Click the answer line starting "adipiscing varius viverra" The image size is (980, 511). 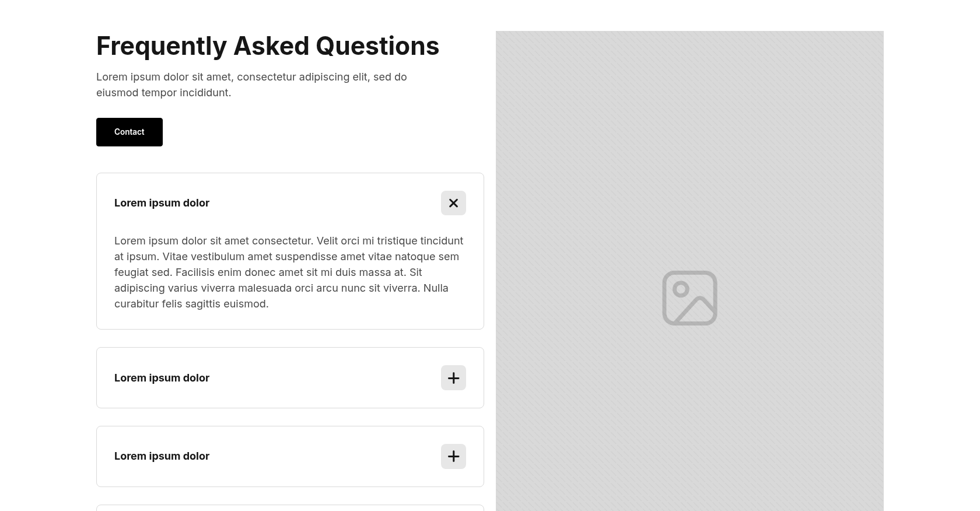pos(281,288)
